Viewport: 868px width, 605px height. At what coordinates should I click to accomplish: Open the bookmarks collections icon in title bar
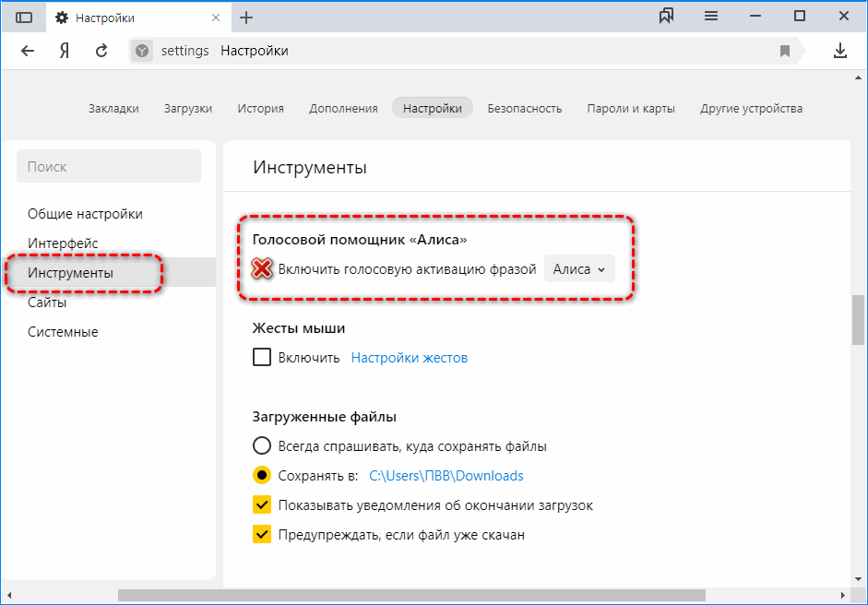coord(667,17)
